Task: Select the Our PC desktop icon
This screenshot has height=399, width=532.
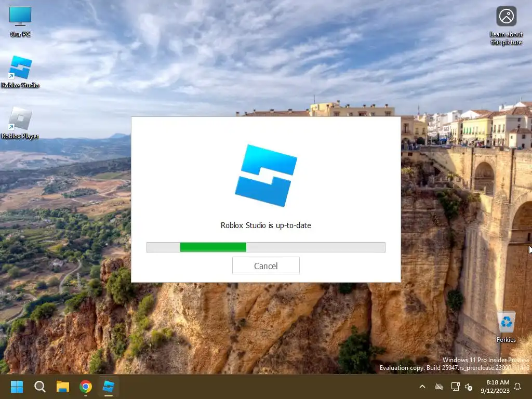Action: pos(20,22)
